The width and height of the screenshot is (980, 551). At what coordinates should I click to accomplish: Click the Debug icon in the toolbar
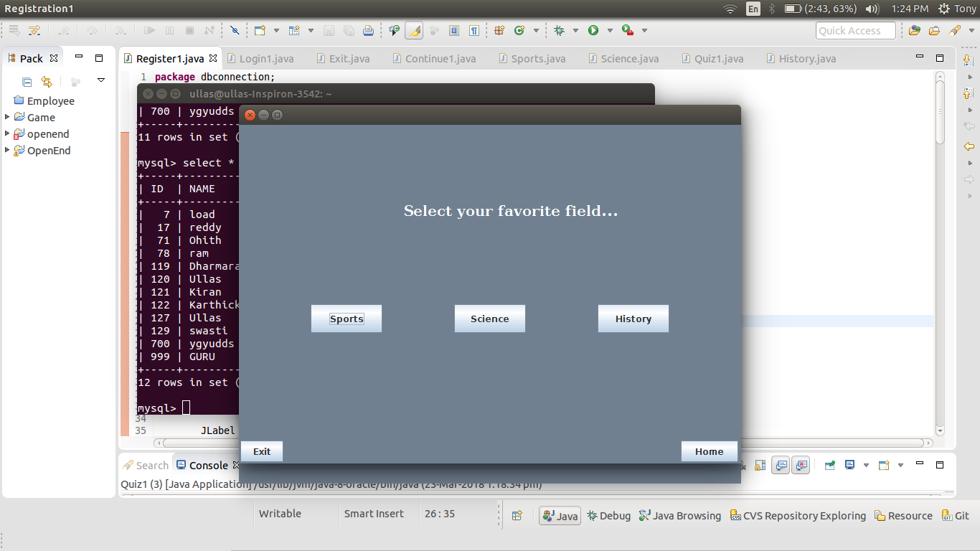[x=559, y=30]
